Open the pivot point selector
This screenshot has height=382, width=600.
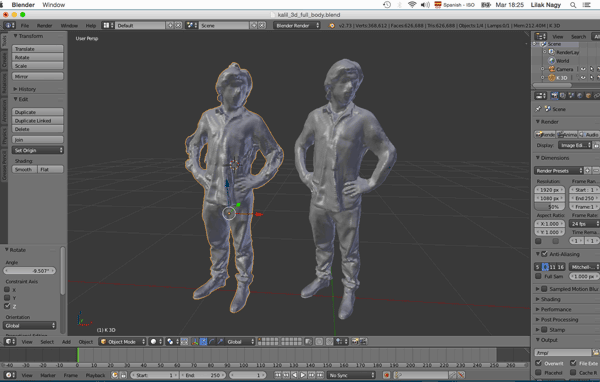click(x=172, y=341)
